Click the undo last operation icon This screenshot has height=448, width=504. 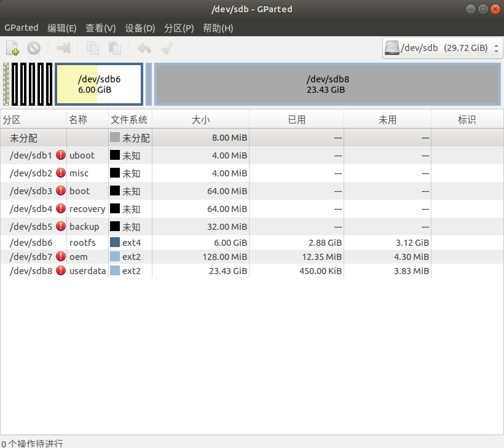click(144, 48)
